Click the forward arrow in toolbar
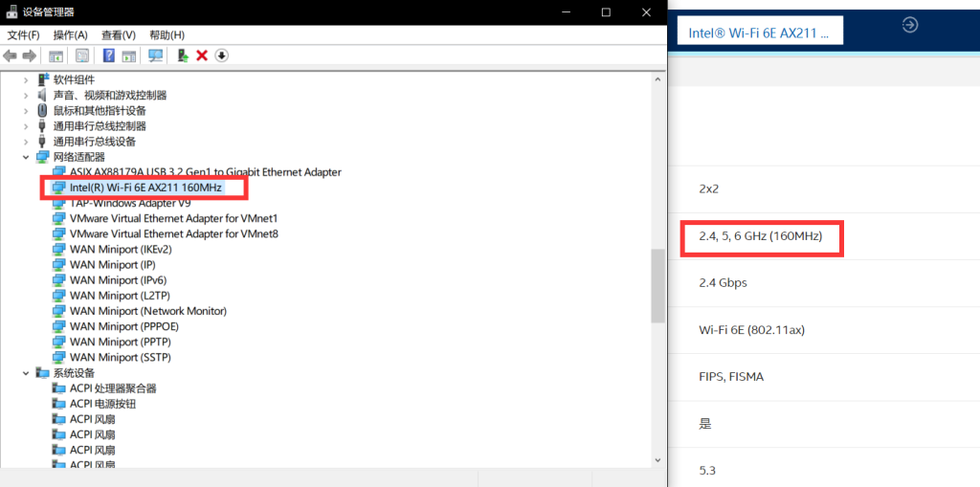 click(30, 55)
